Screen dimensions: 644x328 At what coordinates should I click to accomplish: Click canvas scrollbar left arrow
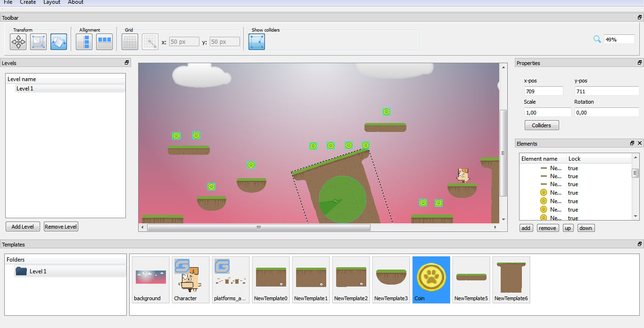pyautogui.click(x=142, y=227)
